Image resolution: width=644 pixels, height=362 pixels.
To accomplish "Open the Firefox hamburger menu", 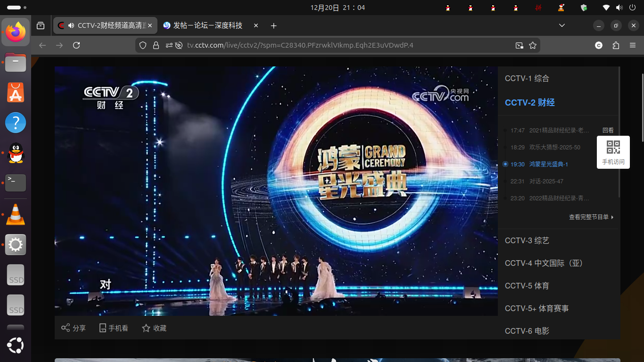I will (633, 45).
